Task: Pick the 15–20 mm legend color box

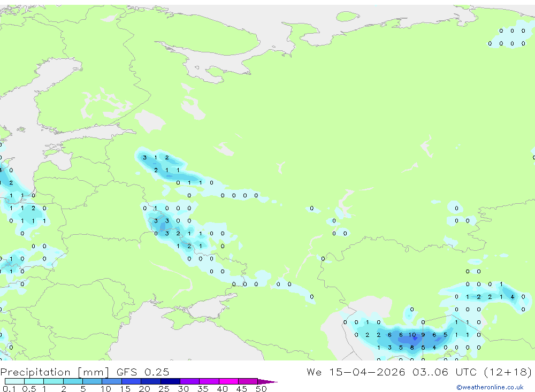Action: pos(132,381)
